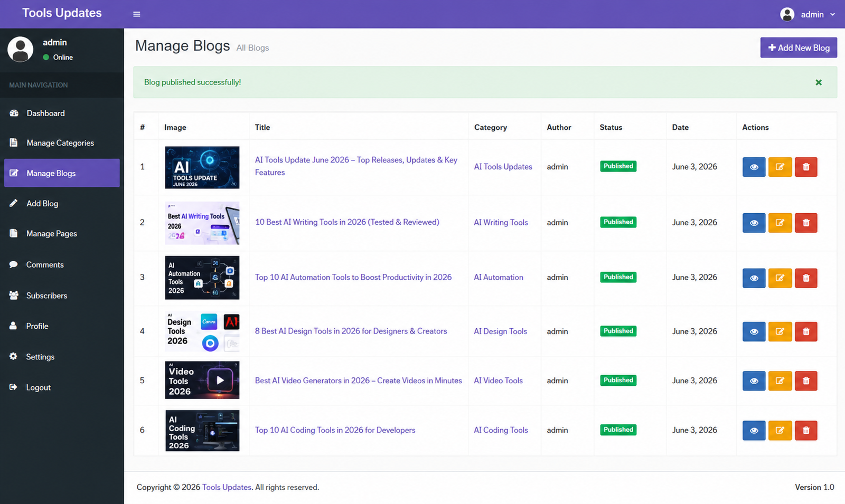Image resolution: width=845 pixels, height=504 pixels.
Task: Open the AI Coding Tools category link
Action: (x=501, y=430)
